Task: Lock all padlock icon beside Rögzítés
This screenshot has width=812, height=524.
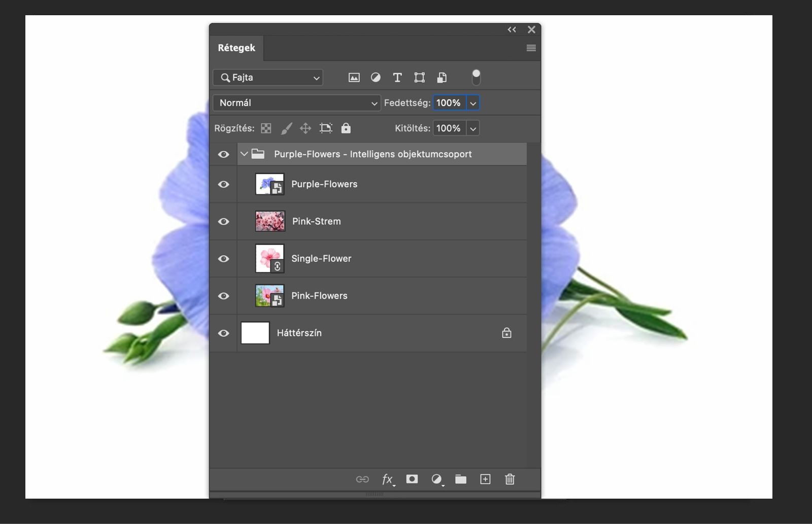Action: [346, 128]
